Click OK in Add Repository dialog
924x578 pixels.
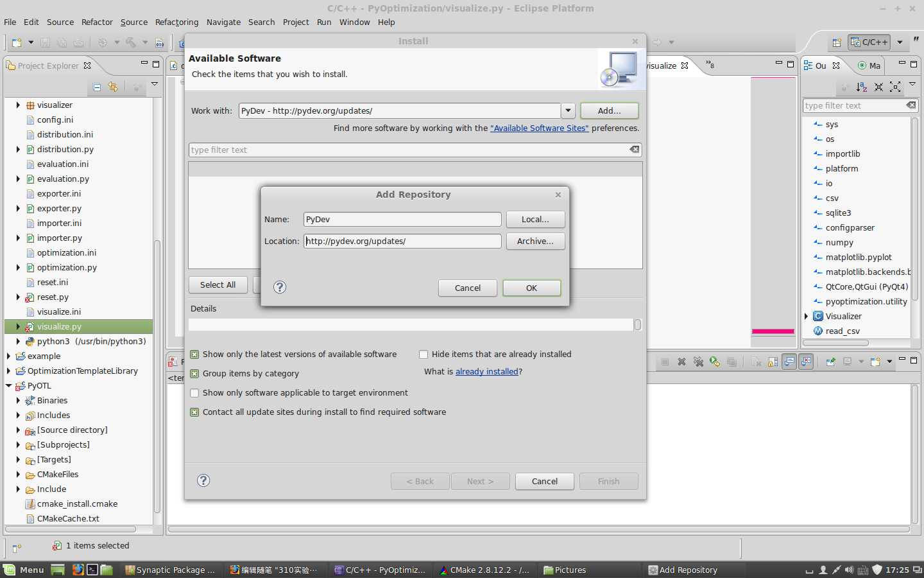(x=532, y=288)
